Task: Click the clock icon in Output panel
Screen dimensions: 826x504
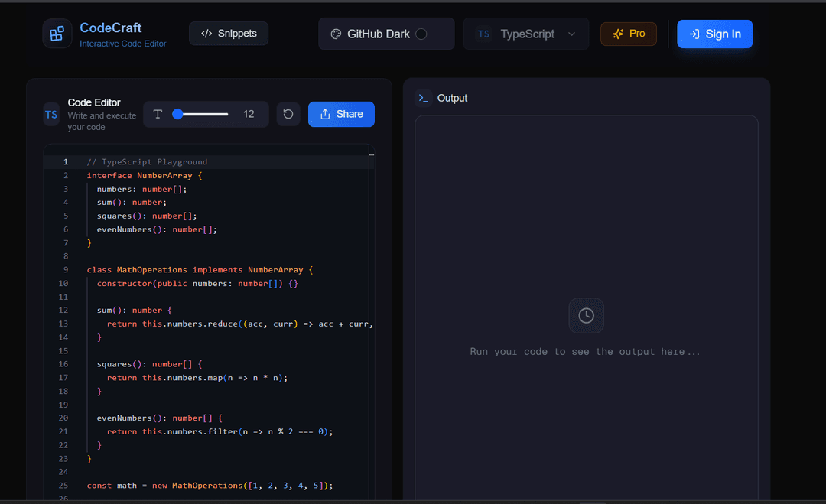Action: [587, 315]
